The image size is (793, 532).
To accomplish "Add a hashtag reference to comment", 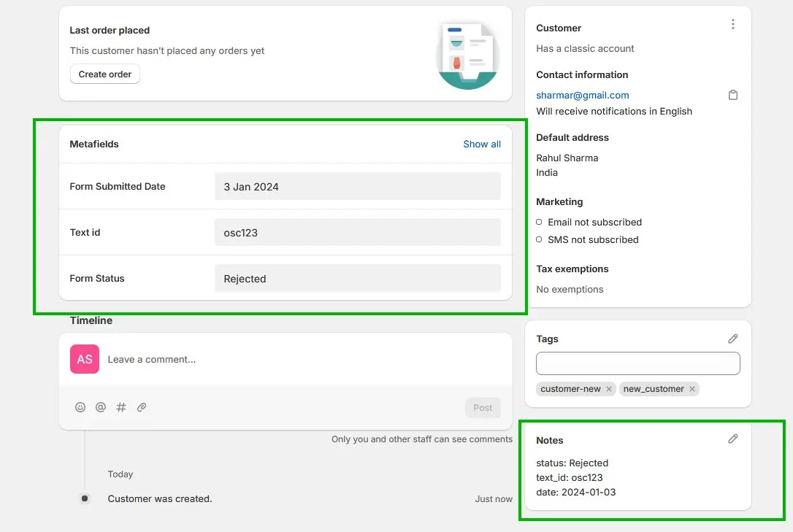I will click(x=121, y=407).
